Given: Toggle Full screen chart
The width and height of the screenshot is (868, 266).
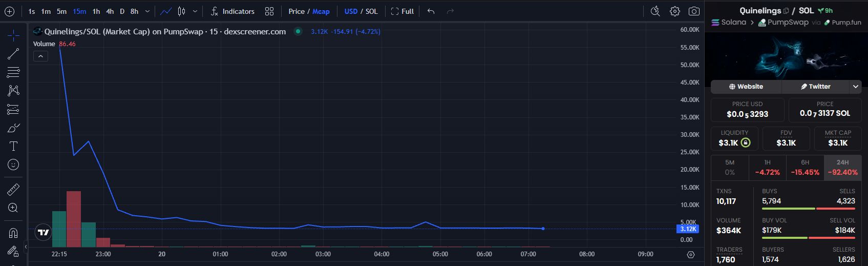Looking at the screenshot, I should 402,11.
